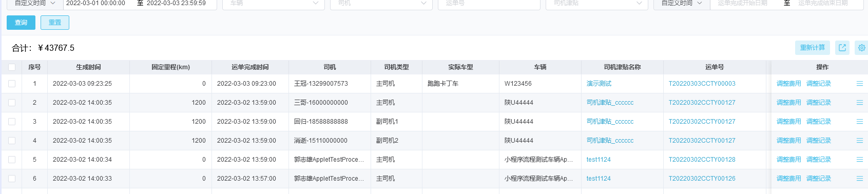
Task: Toggle the select-all checkbox in the header
Action: tap(12, 67)
